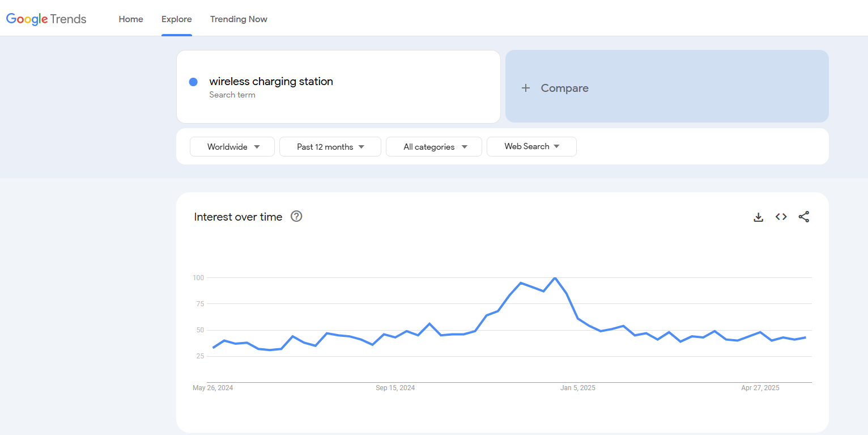Click the wireless charging station search term

271,81
